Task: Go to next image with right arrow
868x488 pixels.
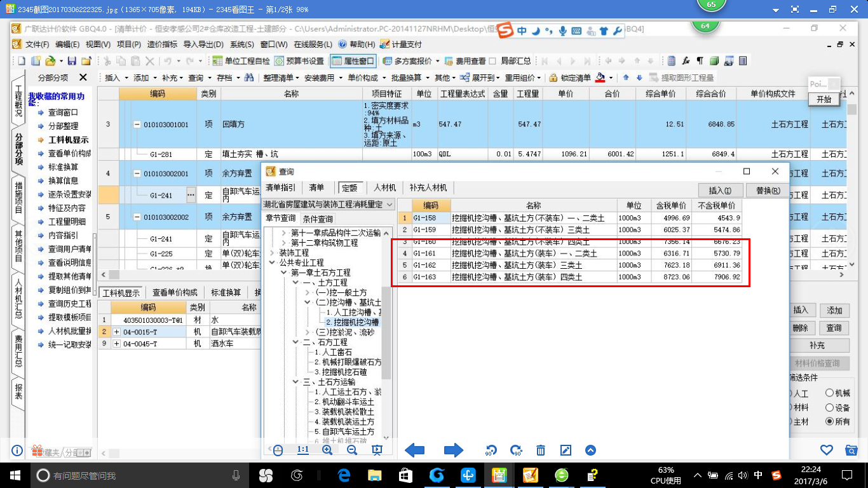Action: click(453, 451)
